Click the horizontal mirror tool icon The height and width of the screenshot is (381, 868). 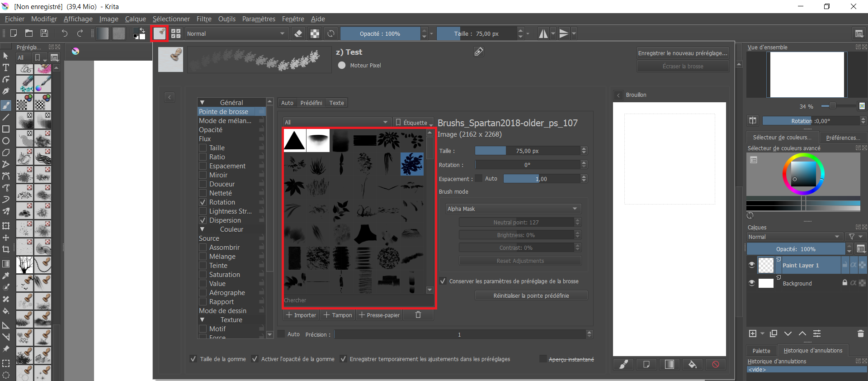coord(543,33)
